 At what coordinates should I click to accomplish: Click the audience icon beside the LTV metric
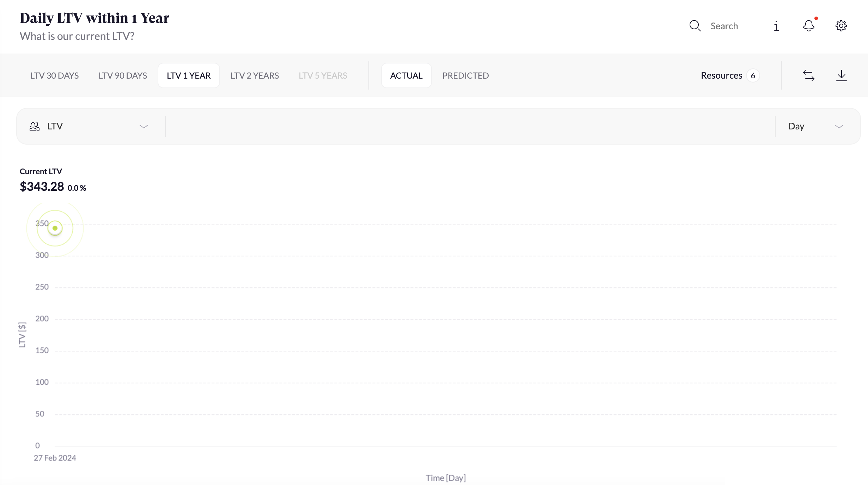35,126
